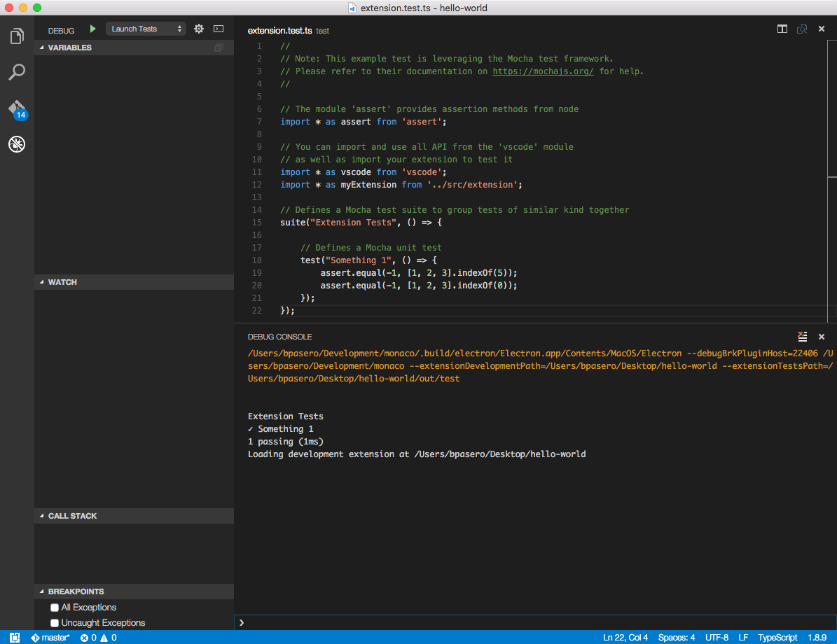Select the extension.test.ts editor tab

pyautogui.click(x=279, y=31)
